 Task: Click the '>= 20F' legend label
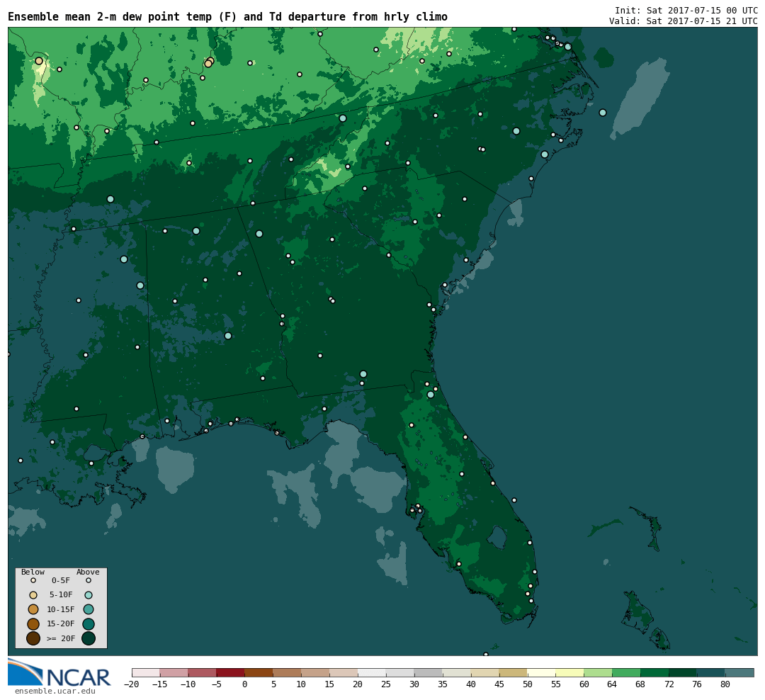click(61, 638)
